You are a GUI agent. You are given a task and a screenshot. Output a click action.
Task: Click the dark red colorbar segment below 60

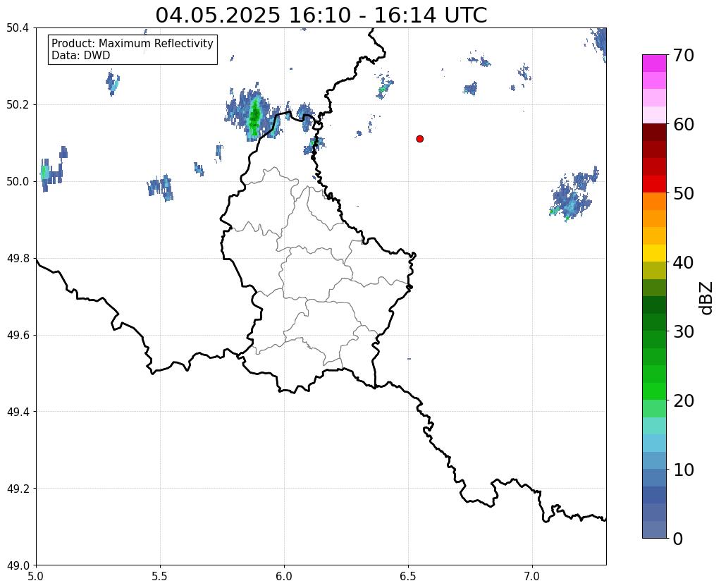click(x=654, y=133)
